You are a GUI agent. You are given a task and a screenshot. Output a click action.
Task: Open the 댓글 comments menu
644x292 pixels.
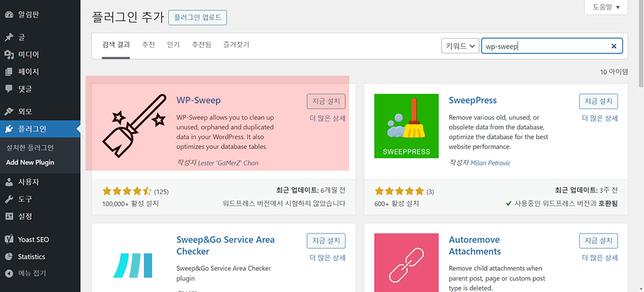click(x=40, y=89)
